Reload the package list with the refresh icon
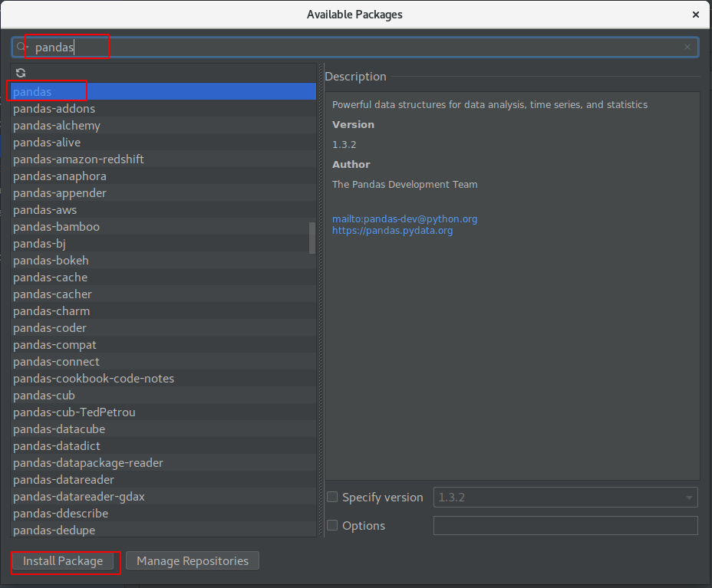Viewport: 712px width, 588px height. pos(21,73)
